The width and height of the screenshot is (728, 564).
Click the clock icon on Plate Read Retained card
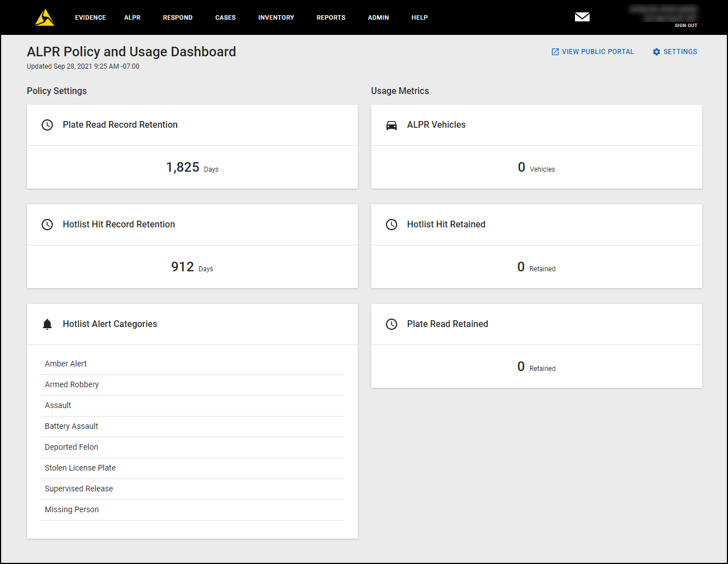[x=391, y=324]
